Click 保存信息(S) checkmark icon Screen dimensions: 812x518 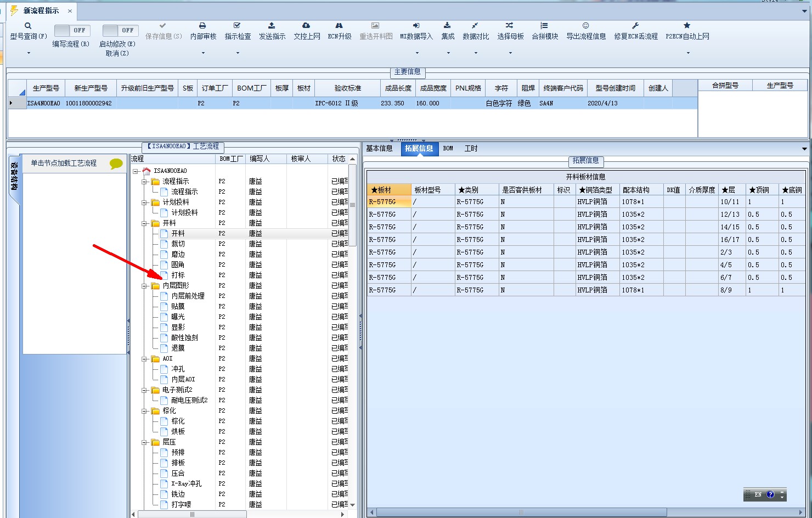pyautogui.click(x=162, y=26)
